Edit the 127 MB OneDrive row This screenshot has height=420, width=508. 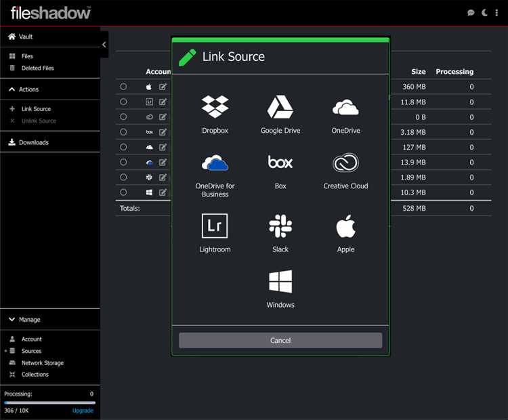pyautogui.click(x=163, y=147)
